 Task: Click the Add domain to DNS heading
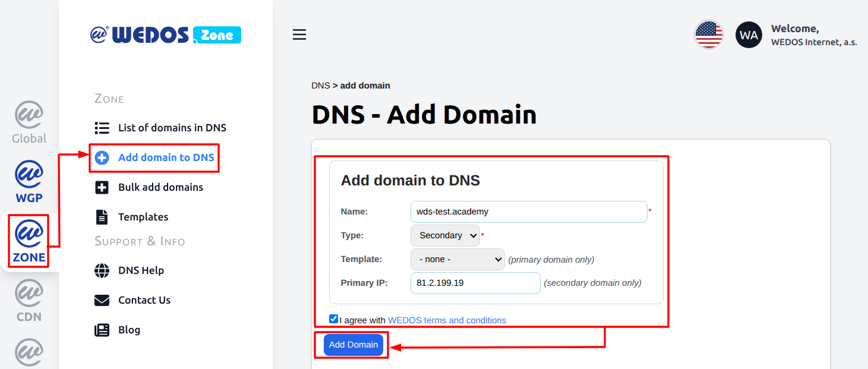[411, 180]
